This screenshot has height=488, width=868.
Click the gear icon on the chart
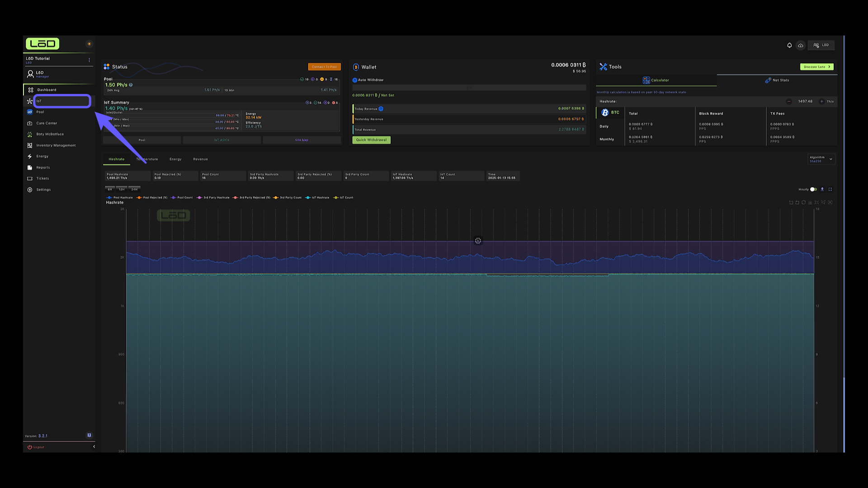(x=478, y=241)
